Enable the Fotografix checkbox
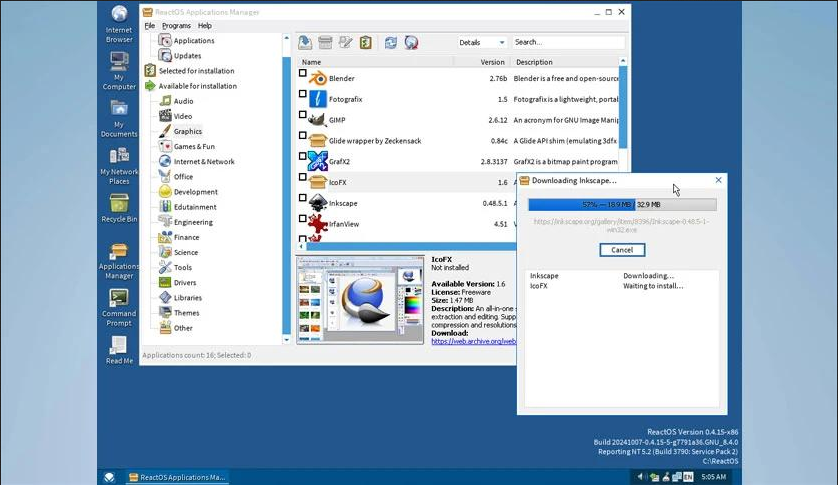This screenshot has height=485, width=838. 303,94
